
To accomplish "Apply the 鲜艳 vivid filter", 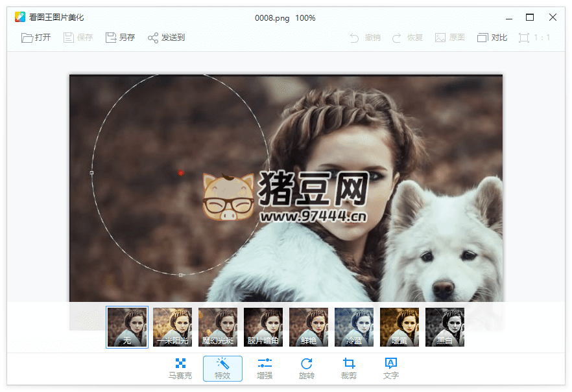I will (x=309, y=327).
